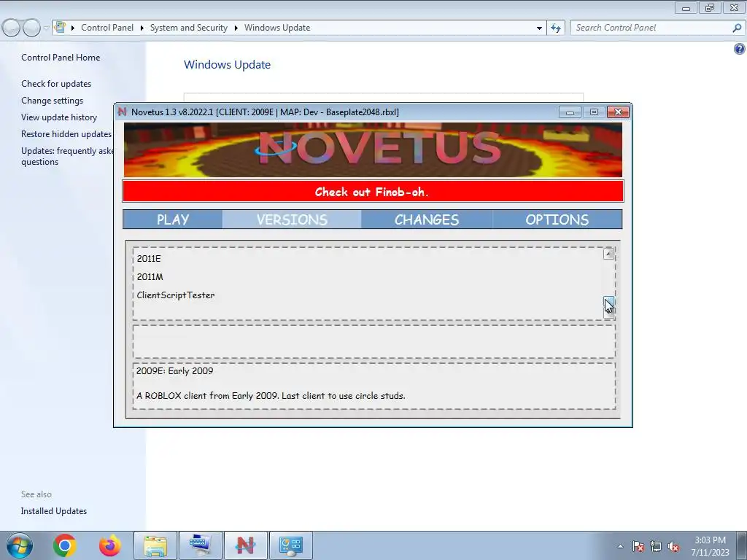Image resolution: width=747 pixels, height=560 pixels.
Task: Click the muted volume tray icon
Action: tap(673, 546)
